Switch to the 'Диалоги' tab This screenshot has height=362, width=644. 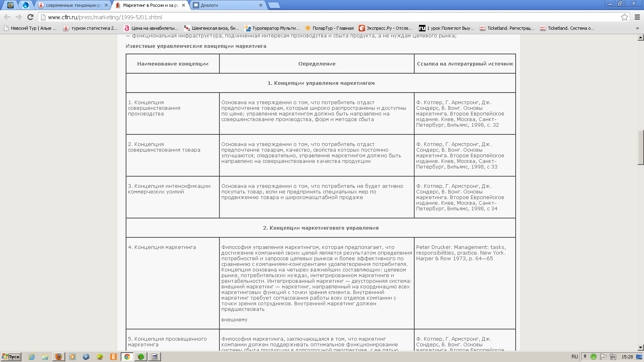point(227,5)
